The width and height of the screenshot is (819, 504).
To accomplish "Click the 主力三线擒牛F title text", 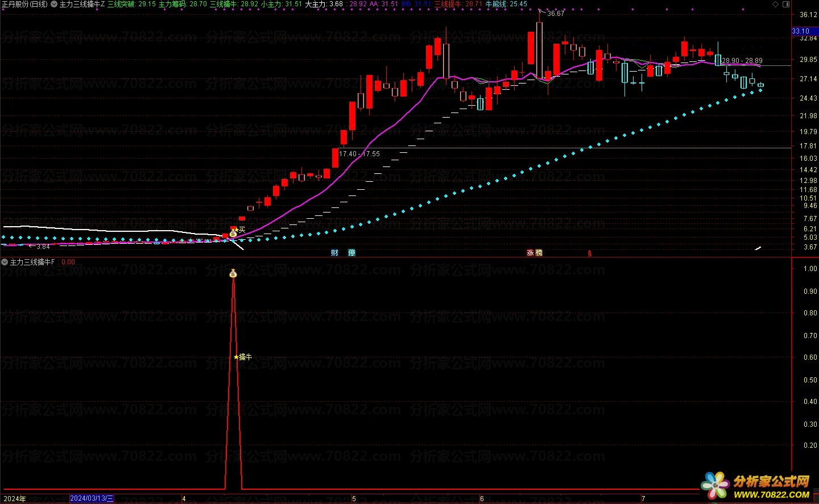I will 32,262.
